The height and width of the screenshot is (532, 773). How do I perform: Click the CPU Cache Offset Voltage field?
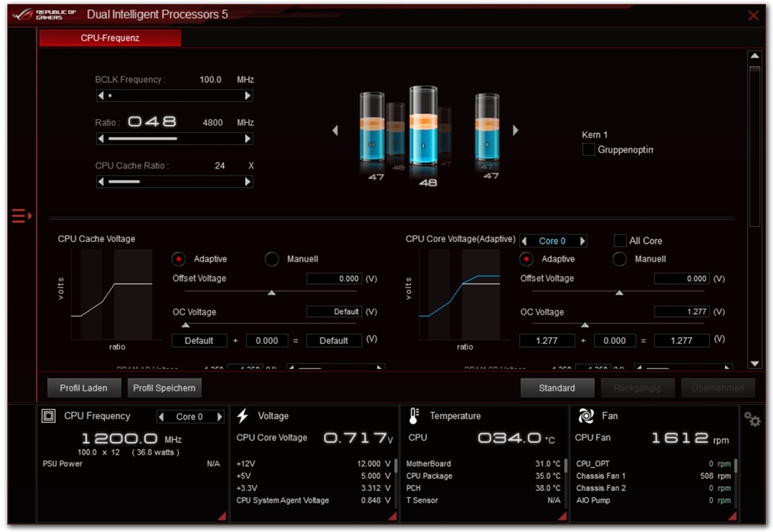click(334, 278)
